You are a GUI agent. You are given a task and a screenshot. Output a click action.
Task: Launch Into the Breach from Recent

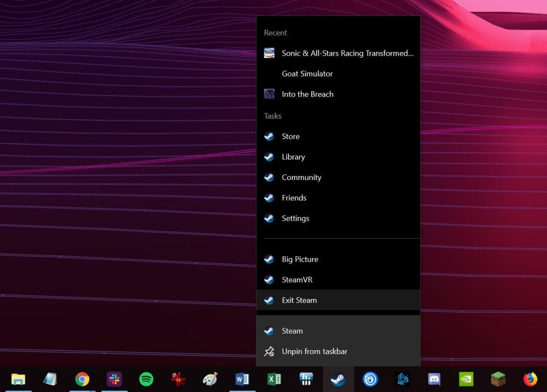tap(338, 94)
